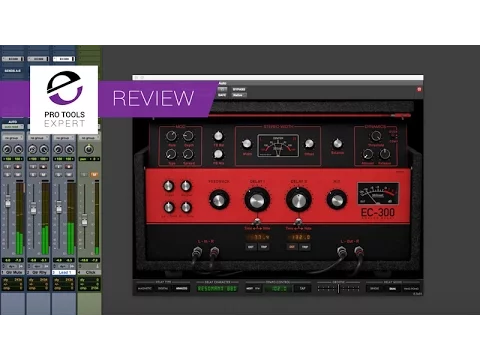
Task: Flip the Delay 2 Time/Note switch
Action: (x=299, y=222)
